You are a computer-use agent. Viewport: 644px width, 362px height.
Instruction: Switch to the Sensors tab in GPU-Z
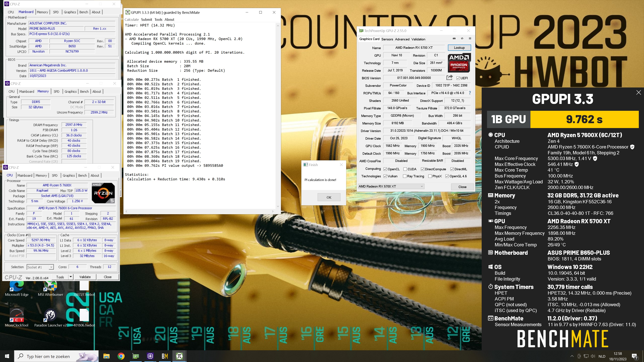click(x=387, y=39)
